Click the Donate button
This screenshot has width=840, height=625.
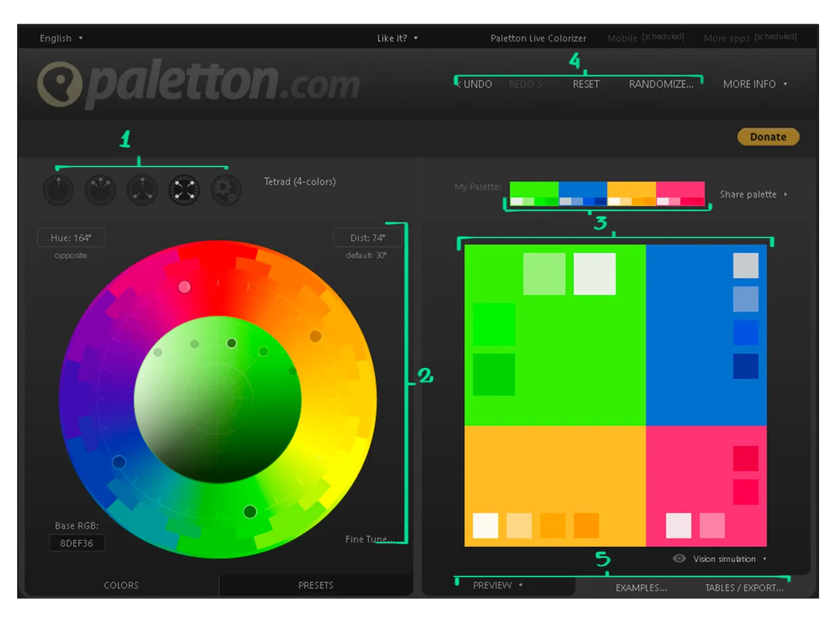click(x=768, y=137)
